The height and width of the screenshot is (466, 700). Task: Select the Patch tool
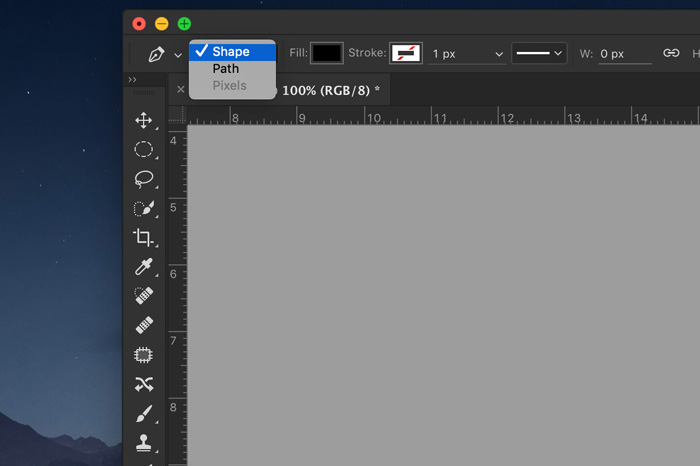143,355
